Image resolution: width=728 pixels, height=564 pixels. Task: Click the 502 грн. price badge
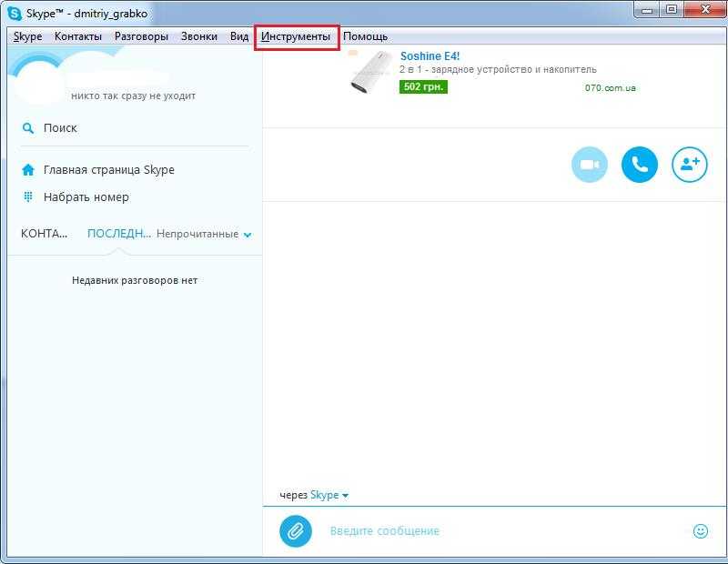[x=423, y=86]
